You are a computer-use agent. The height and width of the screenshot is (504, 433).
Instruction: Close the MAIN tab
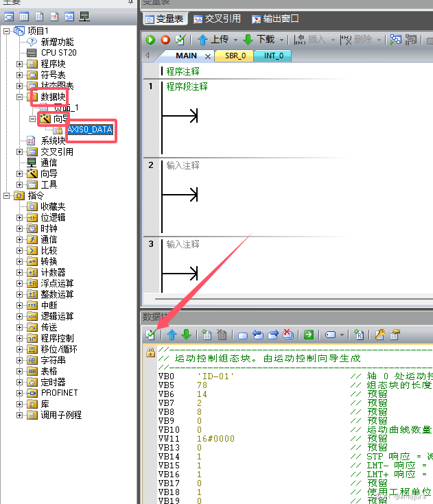(208, 56)
